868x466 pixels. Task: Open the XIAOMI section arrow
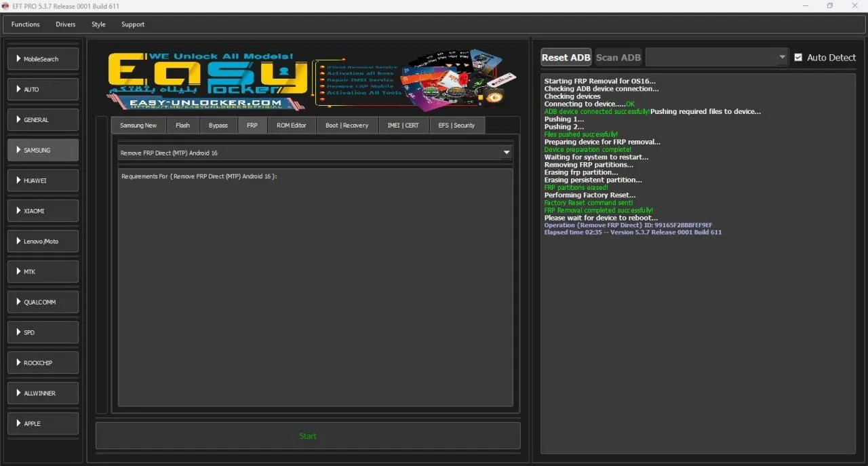tap(18, 211)
